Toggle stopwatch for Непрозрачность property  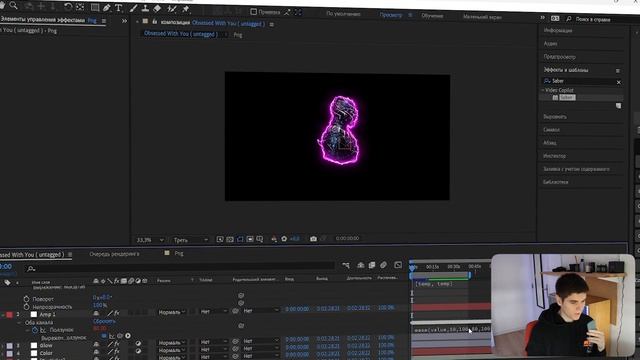click(27, 307)
